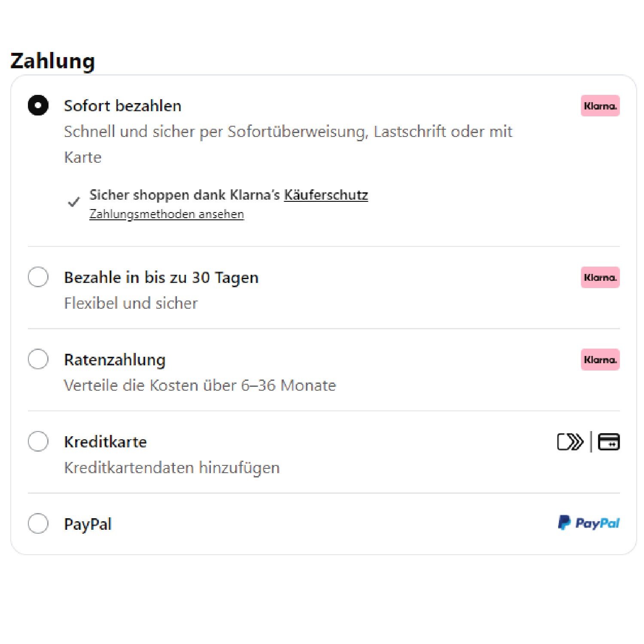Click the Ratenzahlung label

(x=115, y=360)
